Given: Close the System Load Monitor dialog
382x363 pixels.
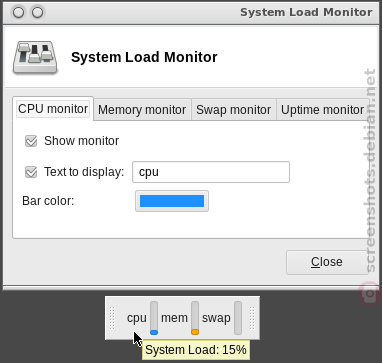Looking at the screenshot, I should point(327,262).
